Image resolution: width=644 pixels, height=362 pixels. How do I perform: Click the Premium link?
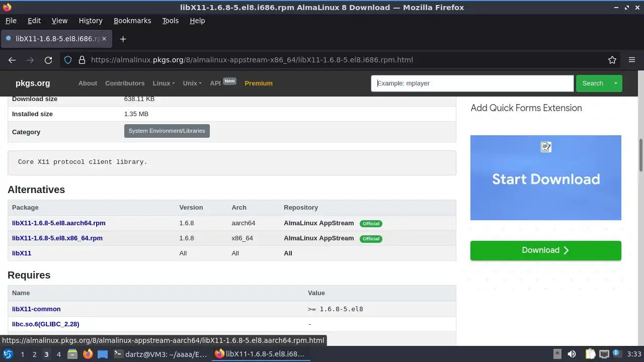(x=259, y=83)
